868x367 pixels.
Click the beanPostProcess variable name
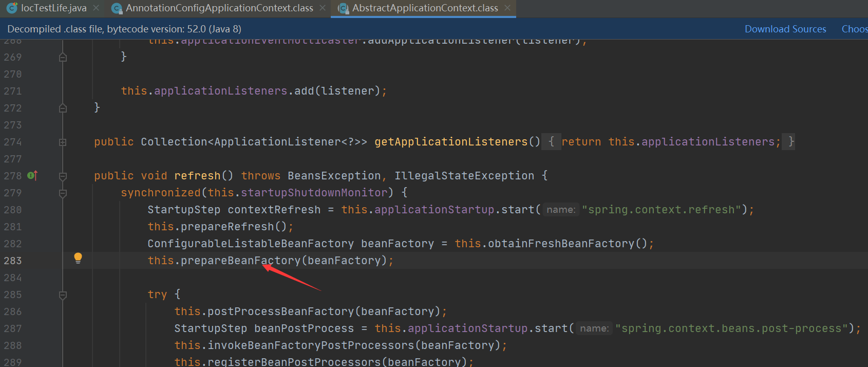click(304, 328)
